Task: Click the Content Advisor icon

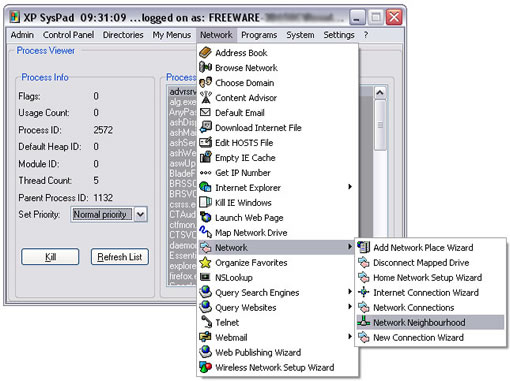Action: click(x=205, y=98)
